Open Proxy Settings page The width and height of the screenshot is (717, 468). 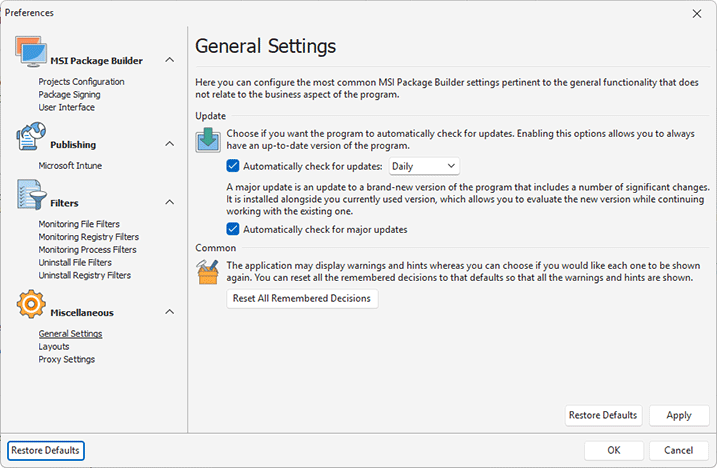(x=67, y=359)
